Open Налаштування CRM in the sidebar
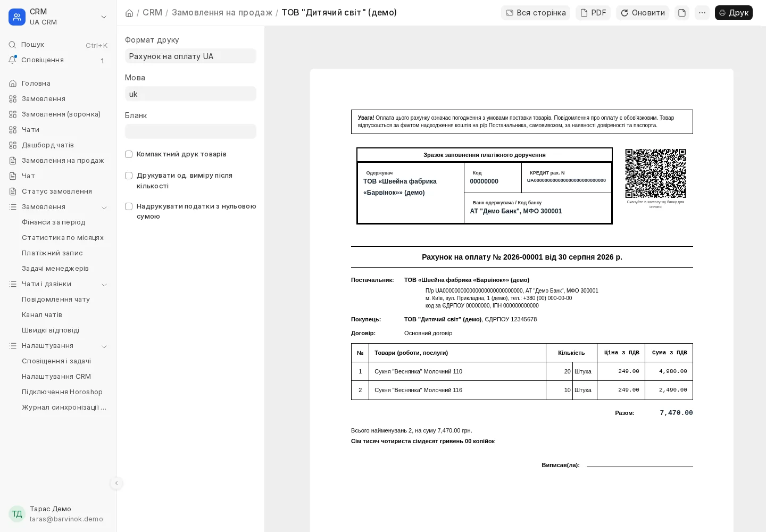This screenshot has width=766, height=532. pyautogui.click(x=56, y=377)
